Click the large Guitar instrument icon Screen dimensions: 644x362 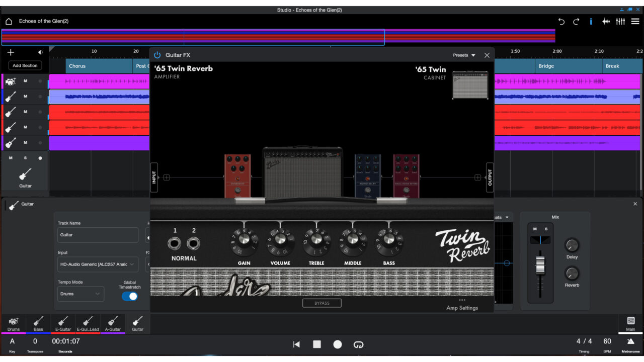pyautogui.click(x=25, y=174)
